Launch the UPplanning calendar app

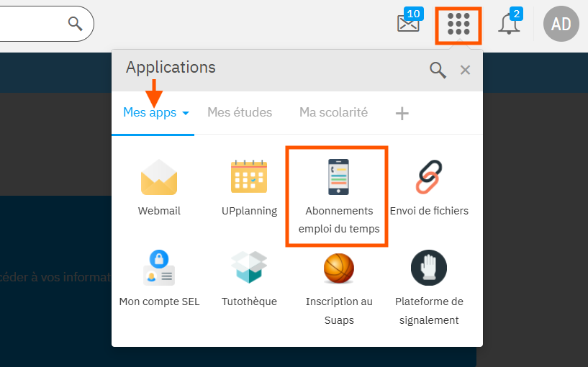coord(249,178)
